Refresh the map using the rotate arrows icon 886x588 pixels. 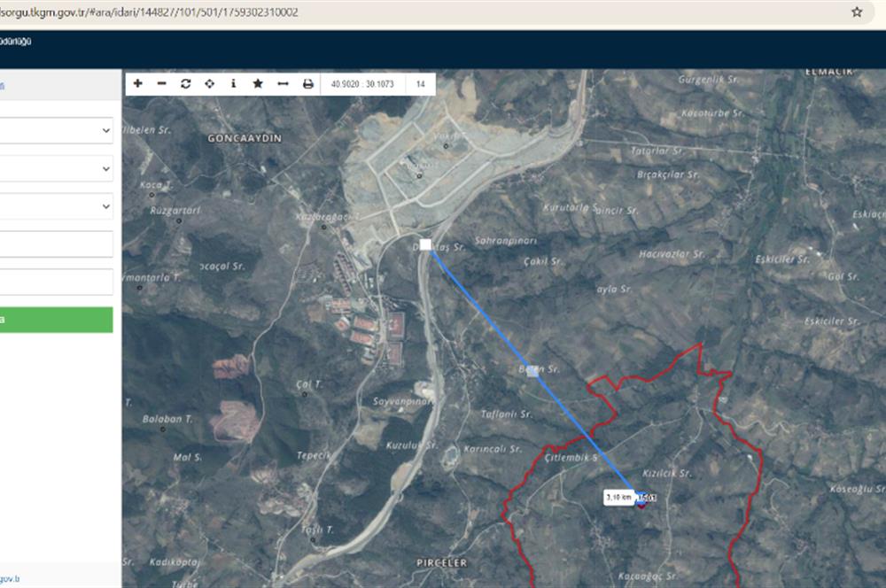click(185, 83)
